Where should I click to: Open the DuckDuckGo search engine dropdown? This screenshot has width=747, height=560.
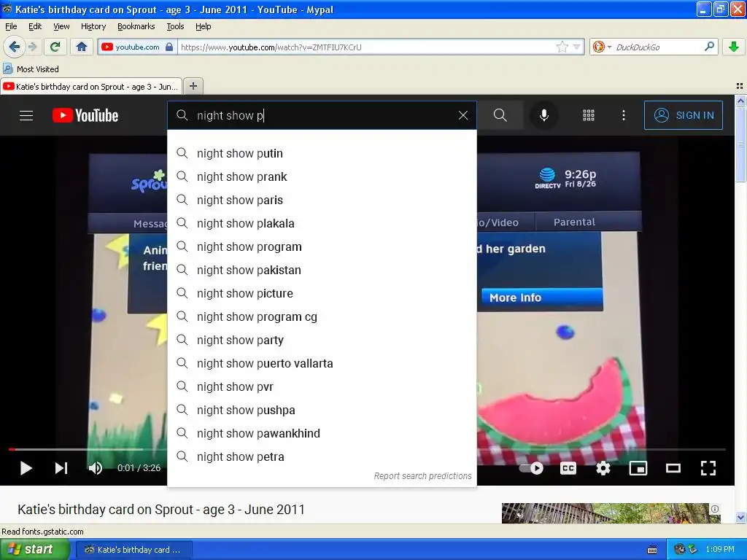602,47
